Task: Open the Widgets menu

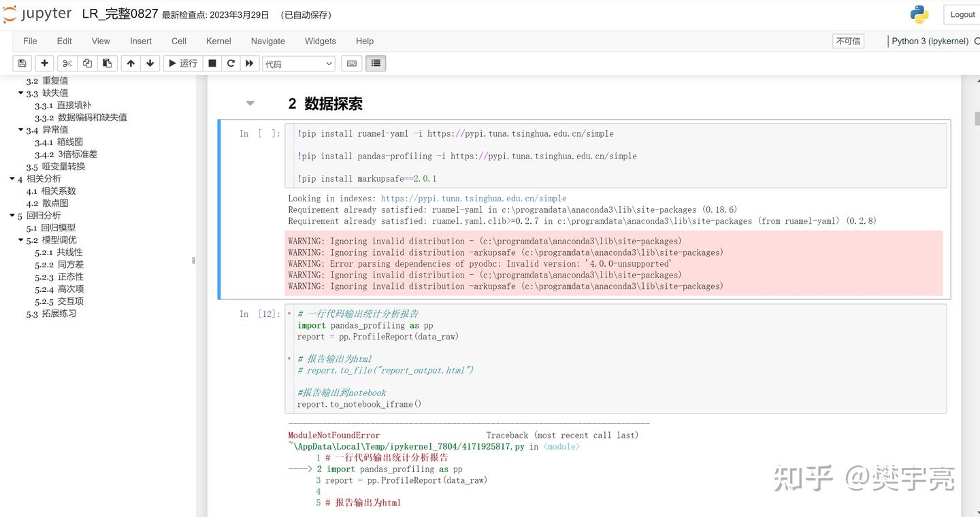Action: point(320,41)
